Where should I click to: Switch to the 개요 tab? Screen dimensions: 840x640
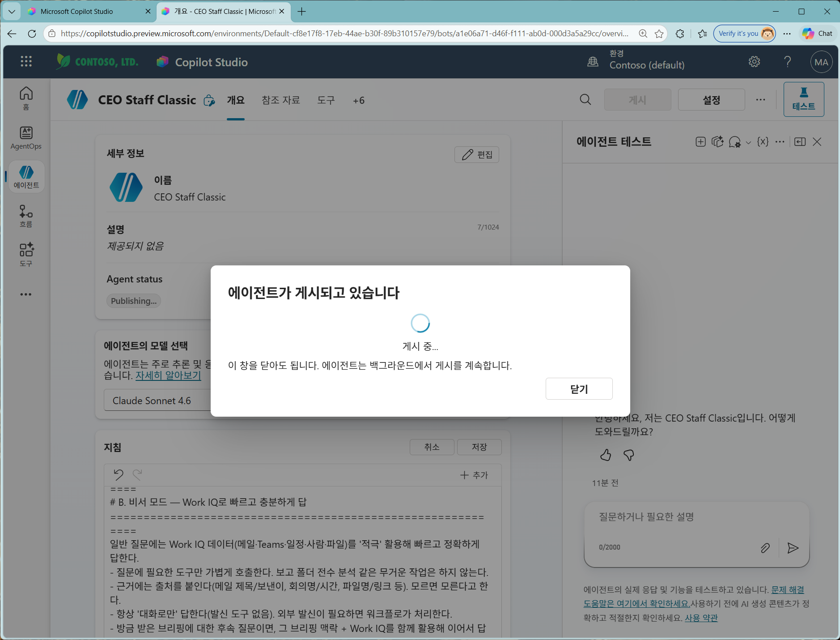[236, 100]
